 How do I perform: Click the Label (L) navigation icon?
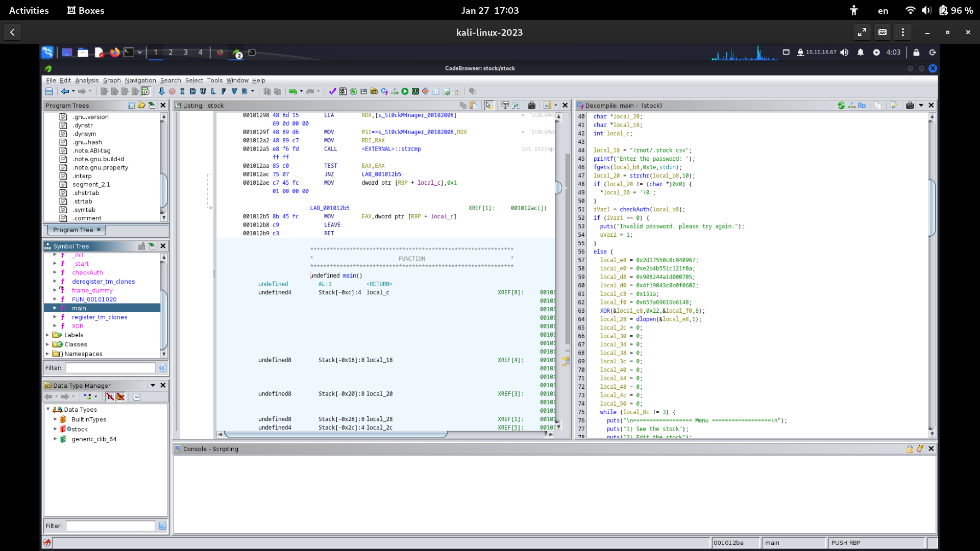[213, 91]
